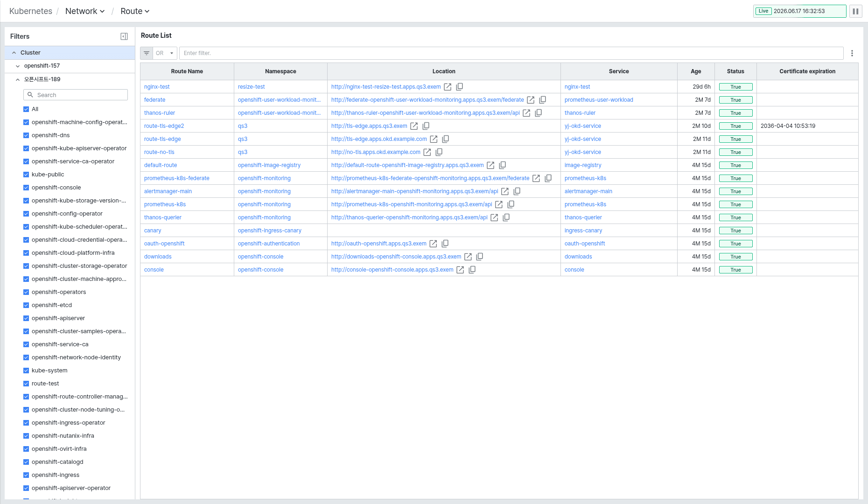
Task: Toggle the openshift-dns namespace checkbox
Action: [26, 135]
